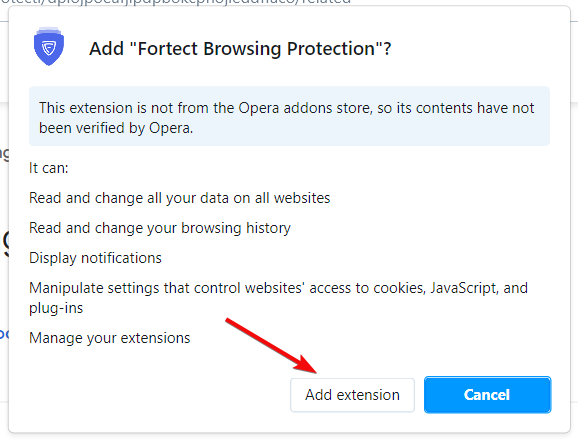Image resolution: width=578 pixels, height=443 pixels.
Task: Open the partially hidden blue link at left edge
Action: point(4,334)
